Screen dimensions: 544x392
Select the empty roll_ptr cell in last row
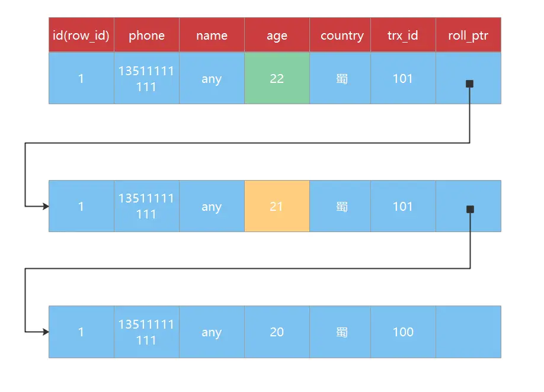coord(468,332)
